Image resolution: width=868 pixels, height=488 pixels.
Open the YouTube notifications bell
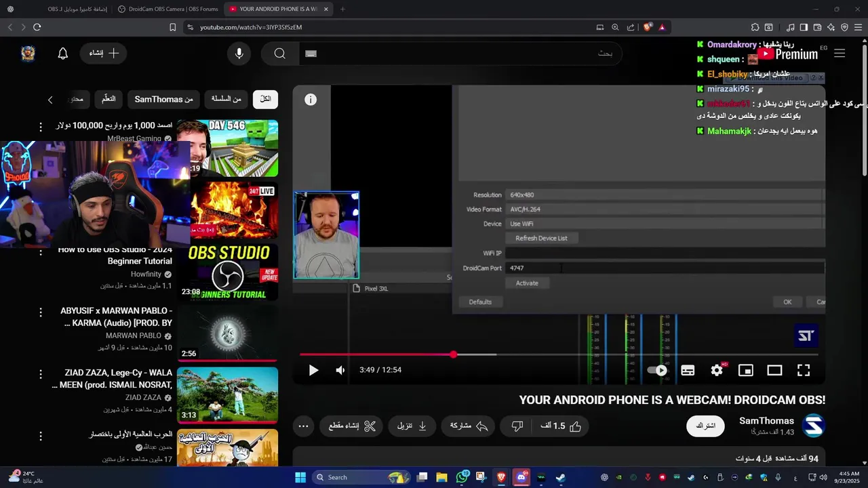point(63,54)
